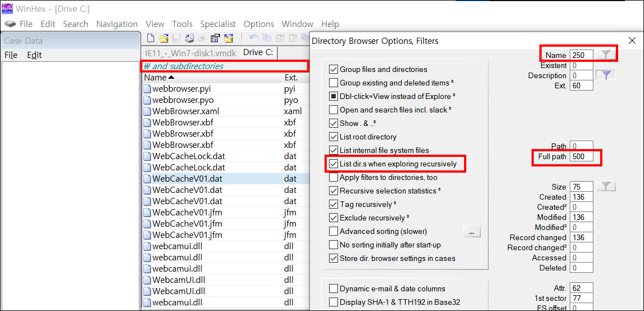The width and height of the screenshot is (644, 311).
Task: Click the gray filter funnel beside Name
Action: [606, 55]
